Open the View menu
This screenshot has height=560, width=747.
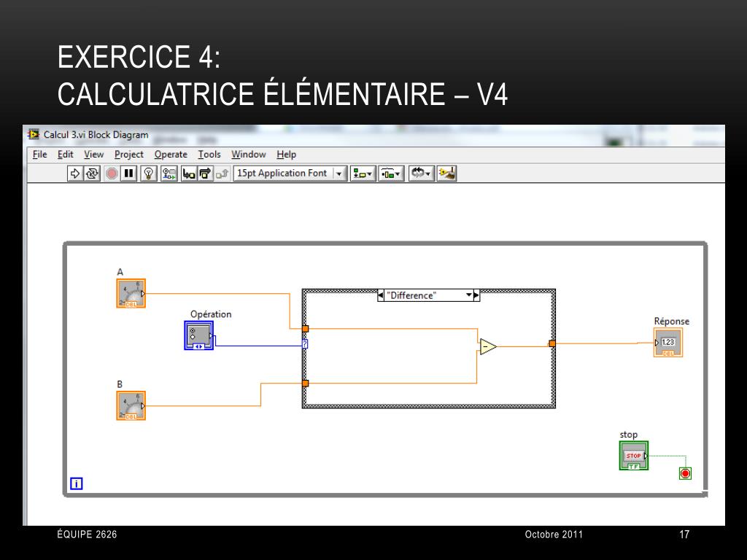click(94, 155)
